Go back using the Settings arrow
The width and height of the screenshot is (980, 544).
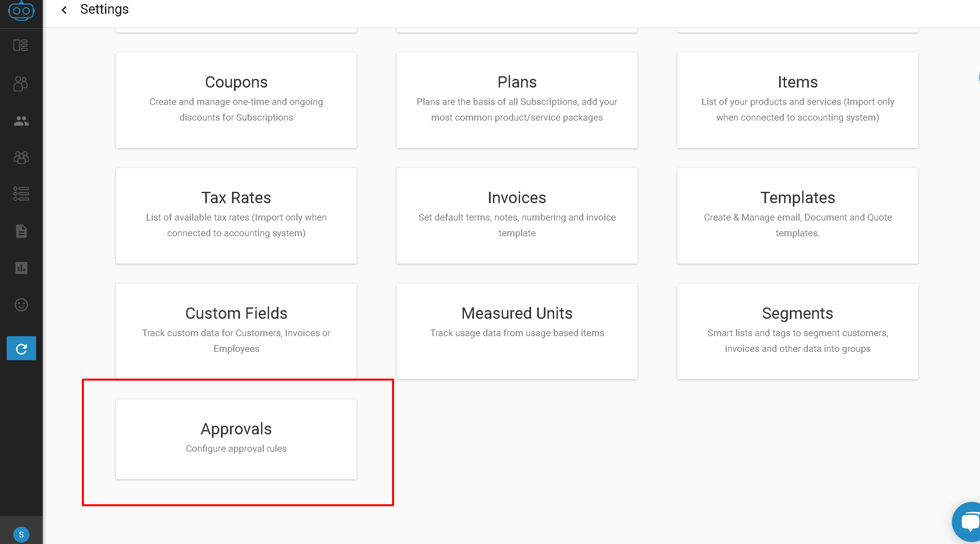(64, 10)
